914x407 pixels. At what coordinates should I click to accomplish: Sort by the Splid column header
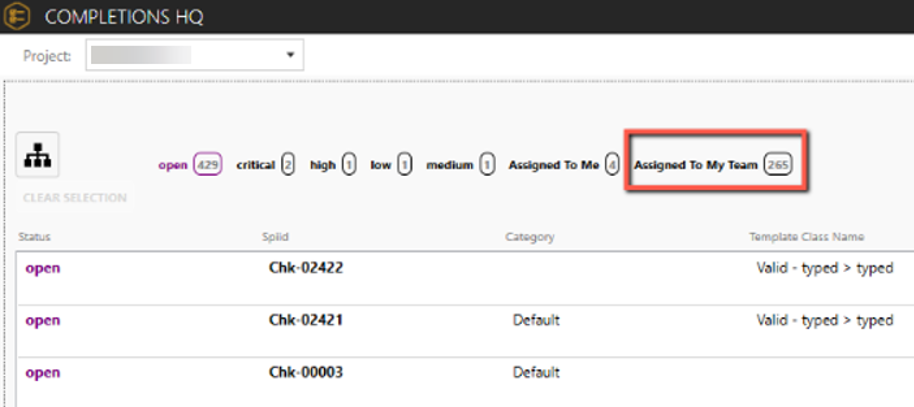pos(274,237)
